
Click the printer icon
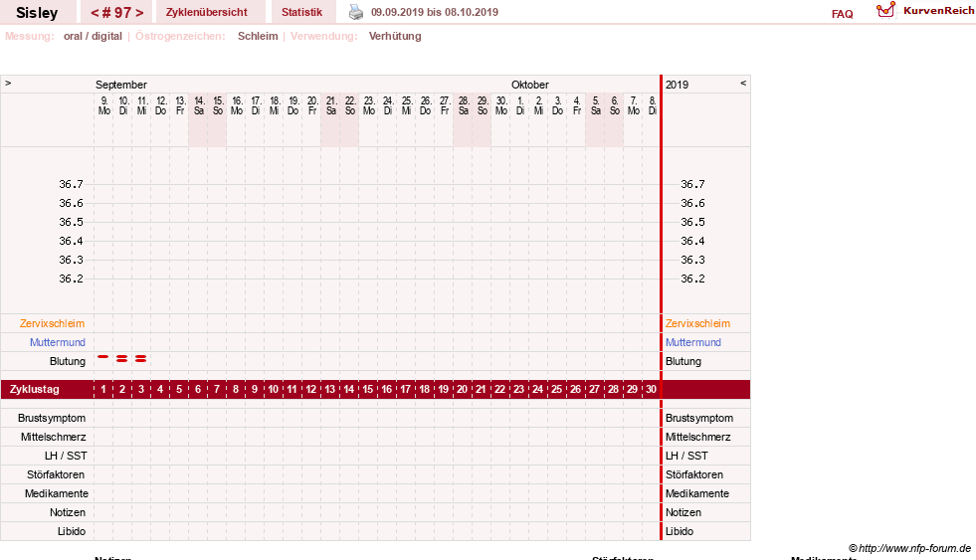[355, 12]
